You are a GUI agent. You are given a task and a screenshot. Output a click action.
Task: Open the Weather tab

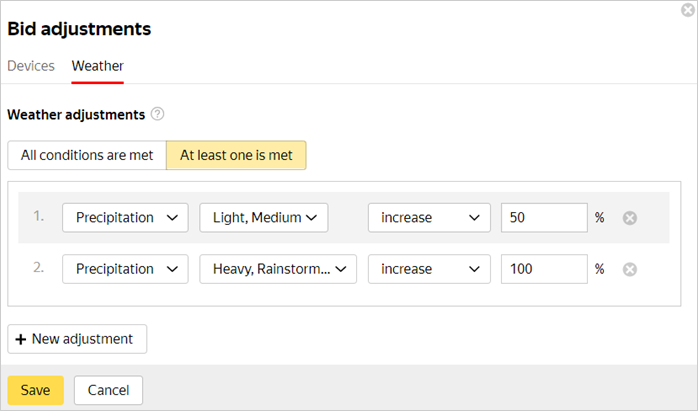[x=98, y=66]
